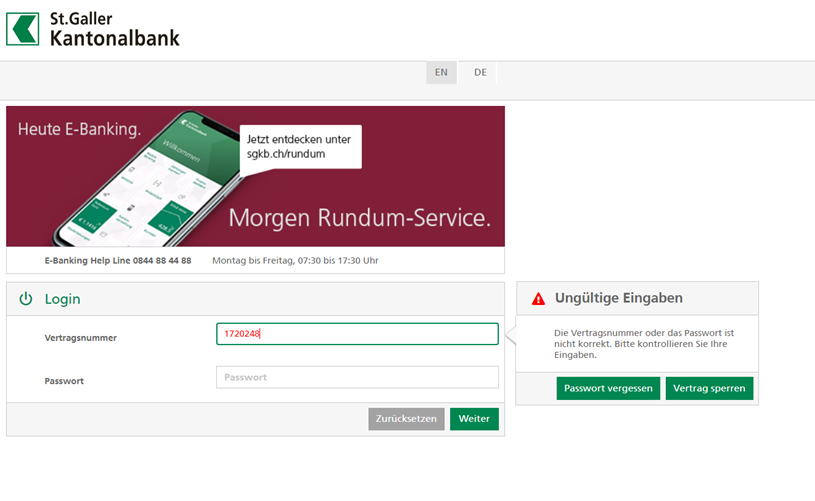
Task: Click Passwort vergessen button
Action: click(x=608, y=388)
